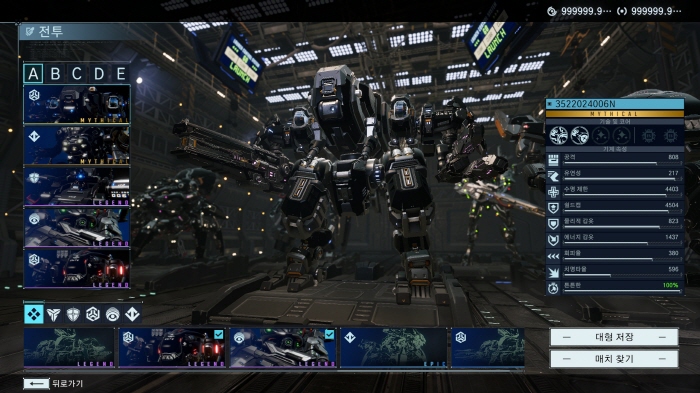Click the first equipped skill core icon
Viewport: 700px width, 393px height.
point(558,135)
